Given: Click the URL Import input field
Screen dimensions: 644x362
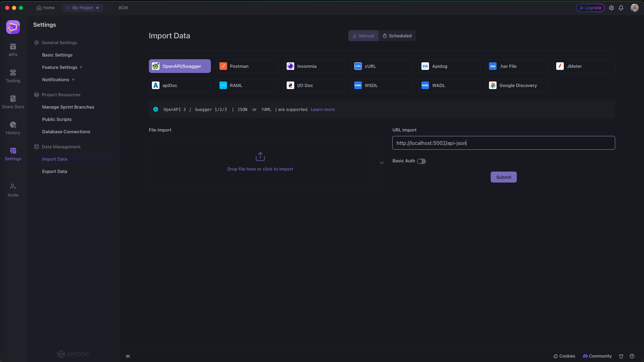Looking at the screenshot, I should (x=503, y=143).
